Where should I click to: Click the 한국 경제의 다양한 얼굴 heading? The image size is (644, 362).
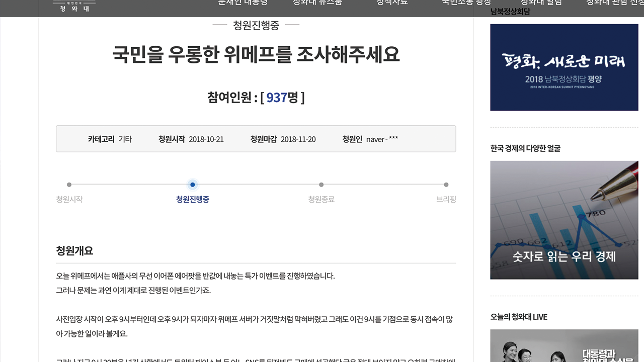(x=525, y=148)
